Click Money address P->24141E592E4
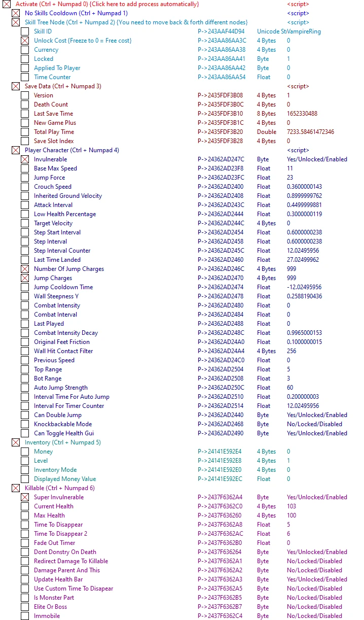Image resolution: width=364 pixels, height=620 pixels. click(220, 452)
